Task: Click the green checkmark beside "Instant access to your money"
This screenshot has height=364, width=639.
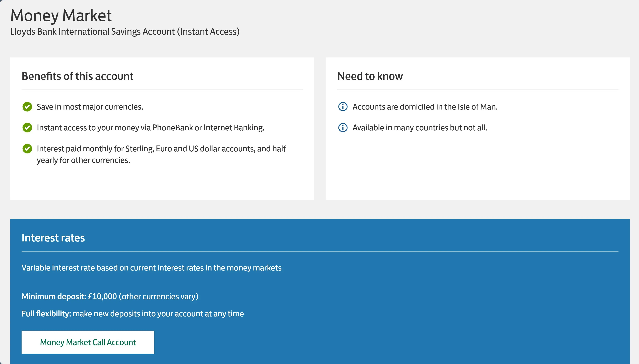Action: (27, 127)
